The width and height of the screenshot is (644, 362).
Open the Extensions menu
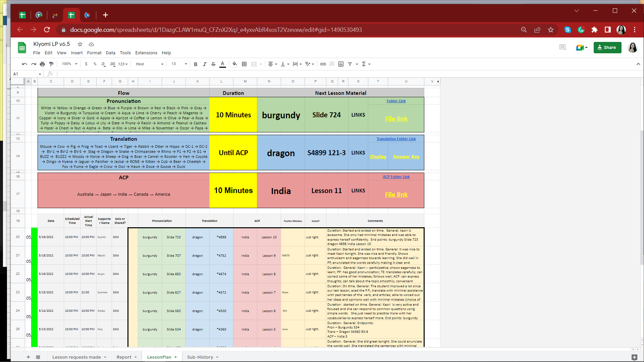(146, 53)
